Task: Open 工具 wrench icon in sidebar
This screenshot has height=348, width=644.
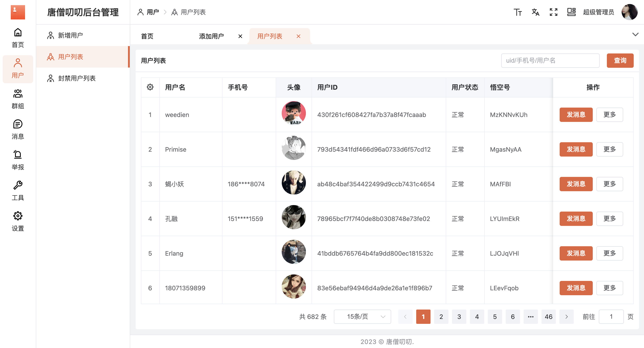Action: pos(18,191)
